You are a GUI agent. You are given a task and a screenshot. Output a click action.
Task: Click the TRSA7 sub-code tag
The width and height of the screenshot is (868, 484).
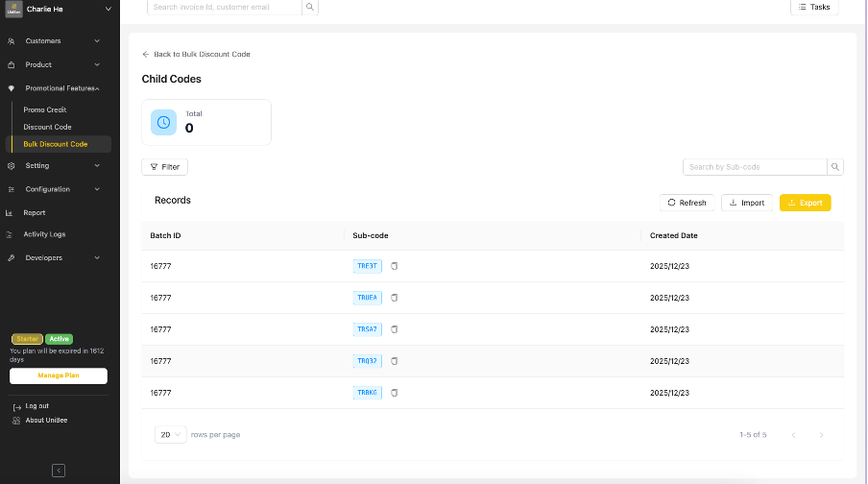point(367,329)
